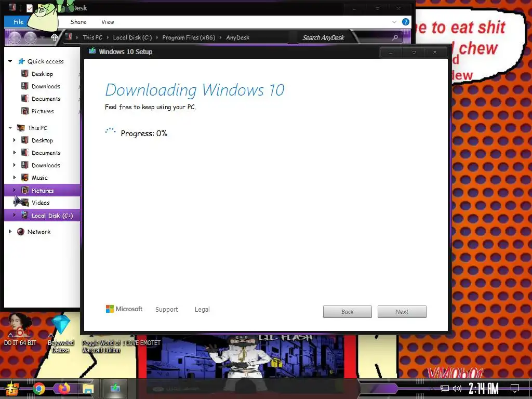Click the Local Disk (C:) drive icon

pyautogui.click(x=25, y=215)
